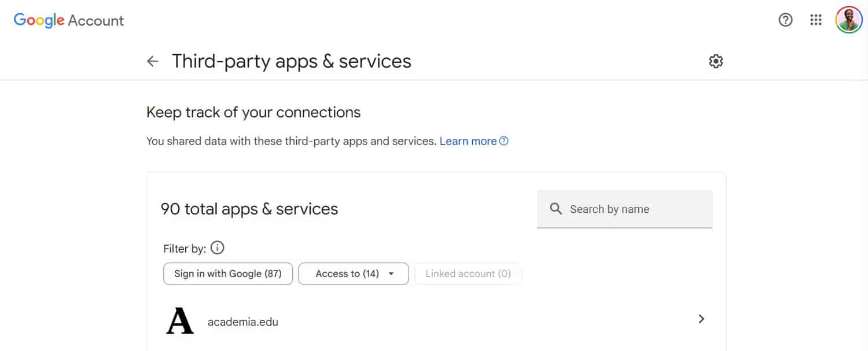Open the Help question mark icon in header
Viewport: 868px width, 351px height.
785,20
